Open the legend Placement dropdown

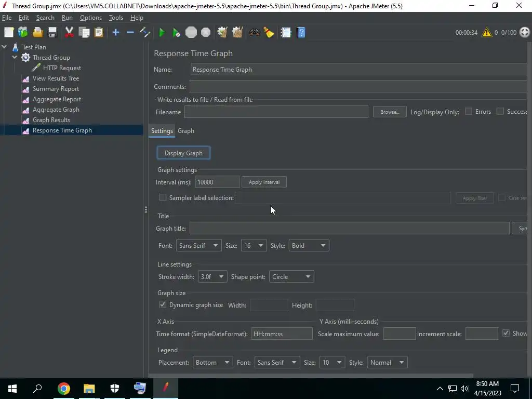[x=212, y=362]
